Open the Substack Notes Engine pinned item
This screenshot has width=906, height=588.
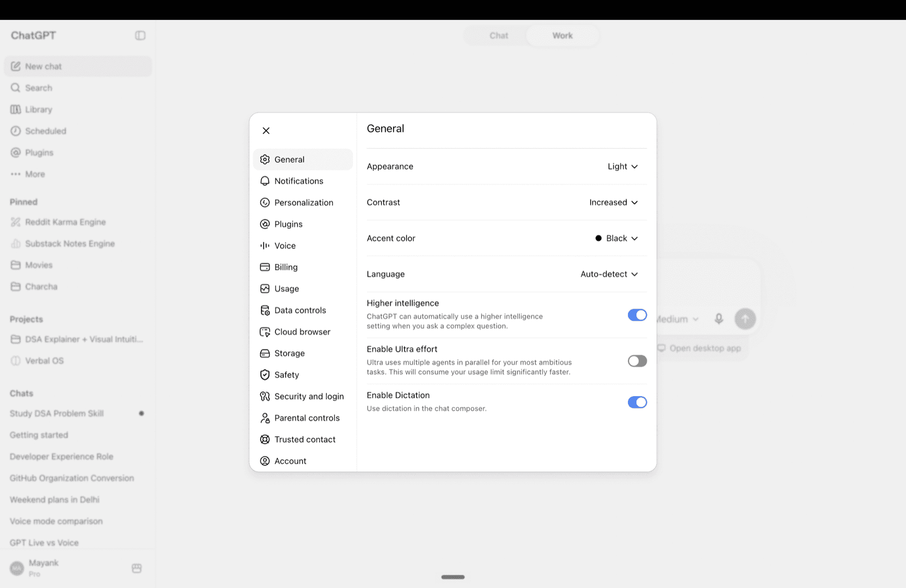78,243
